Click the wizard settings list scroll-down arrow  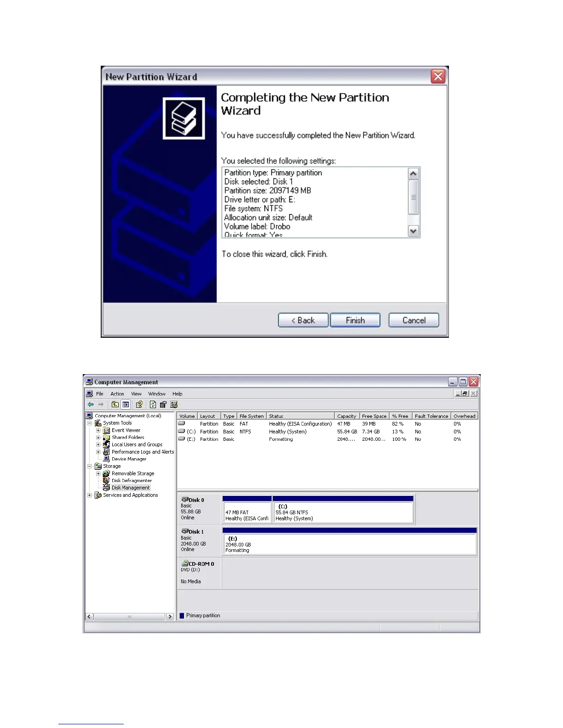coord(414,231)
